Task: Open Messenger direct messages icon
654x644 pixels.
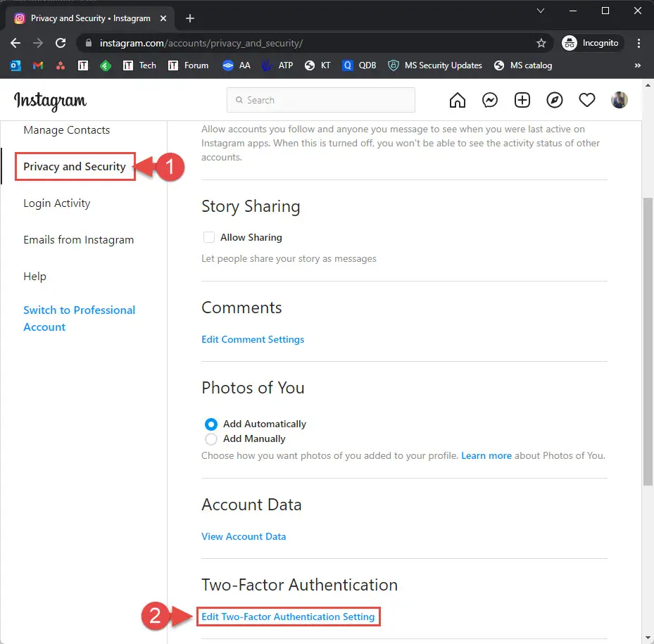Action: point(490,100)
